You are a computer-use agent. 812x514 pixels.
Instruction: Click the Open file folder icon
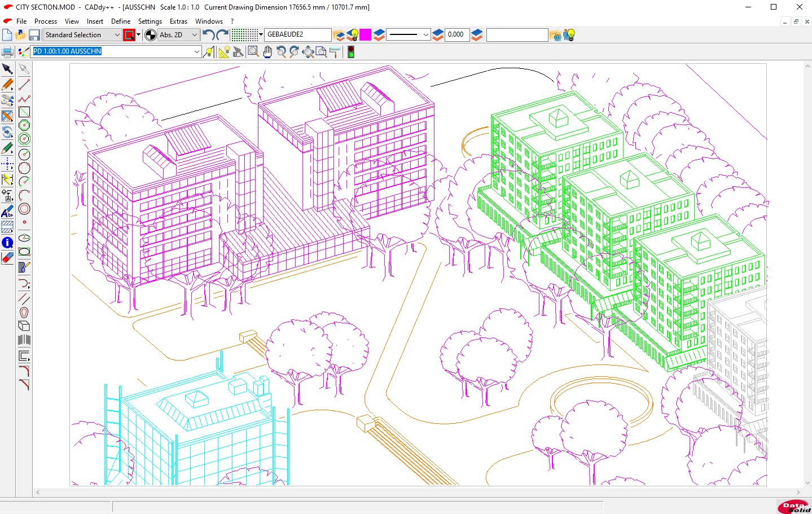click(21, 35)
